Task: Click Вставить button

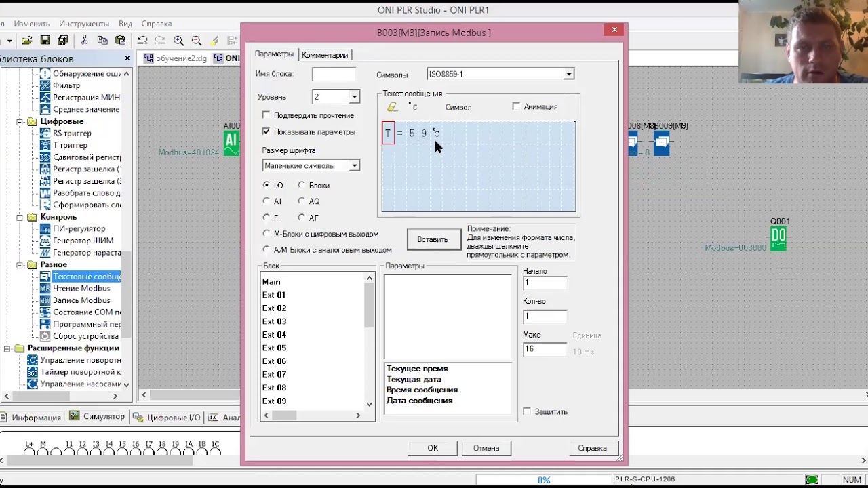Action: pyautogui.click(x=433, y=239)
